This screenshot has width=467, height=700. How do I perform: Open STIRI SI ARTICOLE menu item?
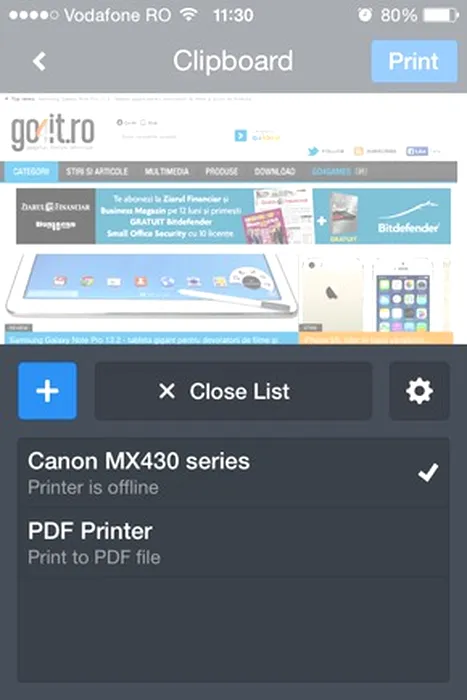97,171
